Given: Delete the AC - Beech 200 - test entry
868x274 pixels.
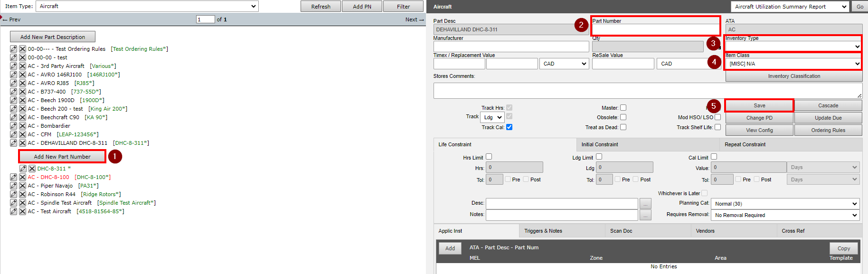Looking at the screenshot, I should pyautogui.click(x=22, y=109).
